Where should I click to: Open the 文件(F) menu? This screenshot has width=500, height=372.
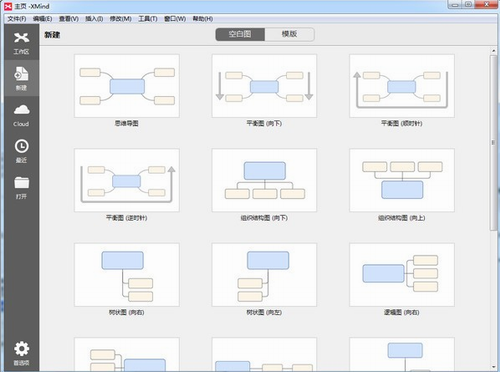[x=17, y=19]
